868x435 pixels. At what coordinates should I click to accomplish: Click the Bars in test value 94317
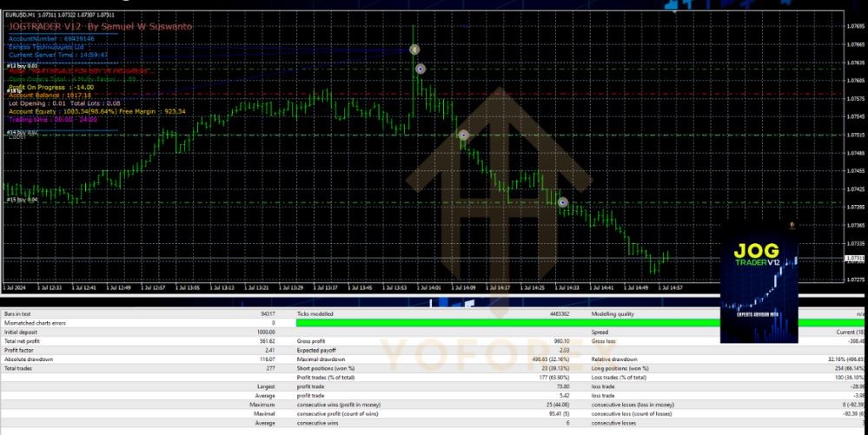pyautogui.click(x=268, y=313)
